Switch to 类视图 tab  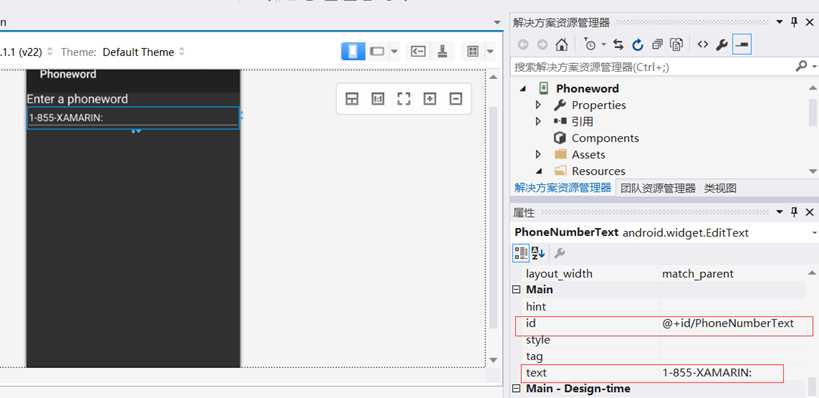point(720,189)
